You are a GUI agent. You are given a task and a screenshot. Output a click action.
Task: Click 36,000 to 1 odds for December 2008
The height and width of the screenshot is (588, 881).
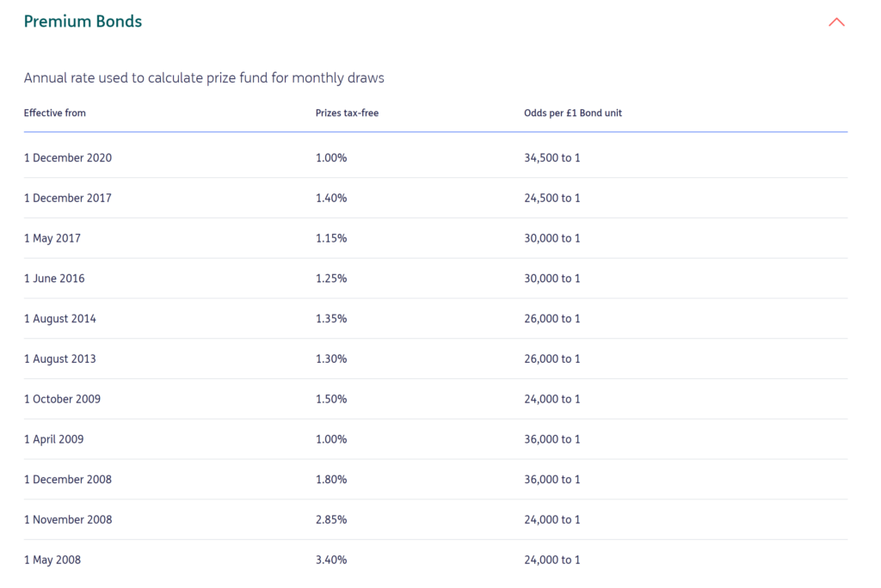(551, 480)
